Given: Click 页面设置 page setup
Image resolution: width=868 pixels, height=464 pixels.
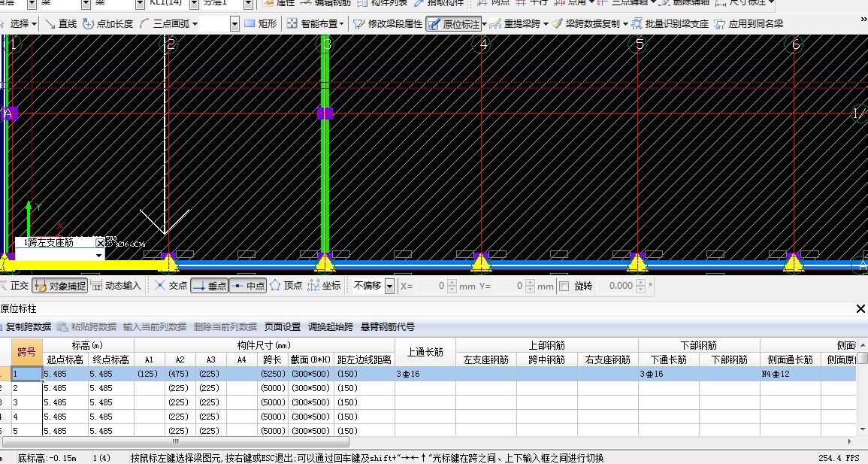Looking at the screenshot, I should (x=283, y=326).
